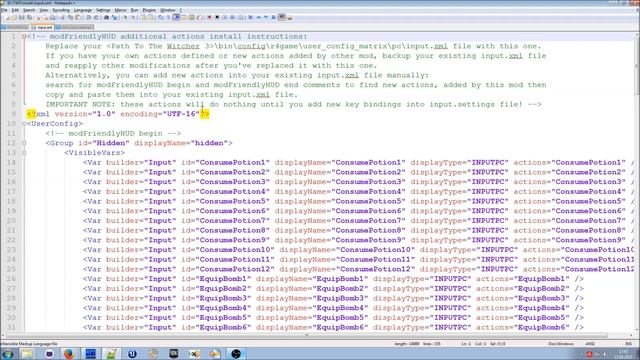This screenshot has width=640, height=360.
Task: Click the ANSI encoding status bar field
Action: [x=590, y=344]
